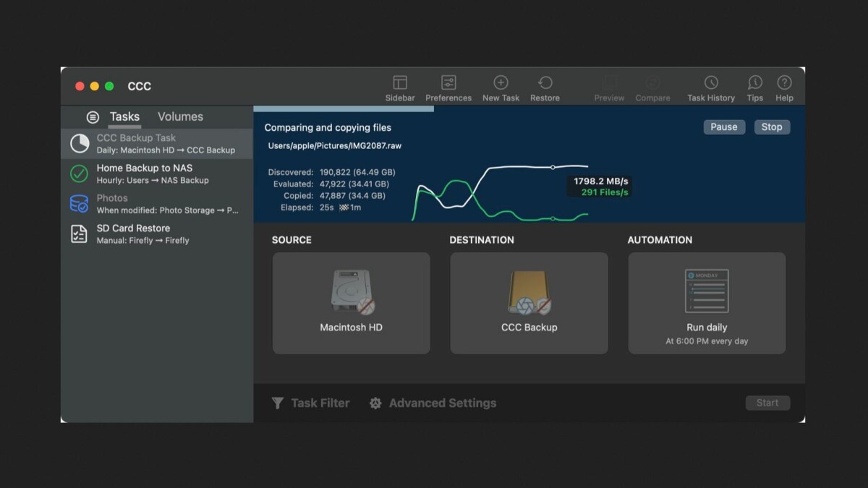Switch to the Tasks tab
Screen dimensions: 868x488
coord(124,116)
